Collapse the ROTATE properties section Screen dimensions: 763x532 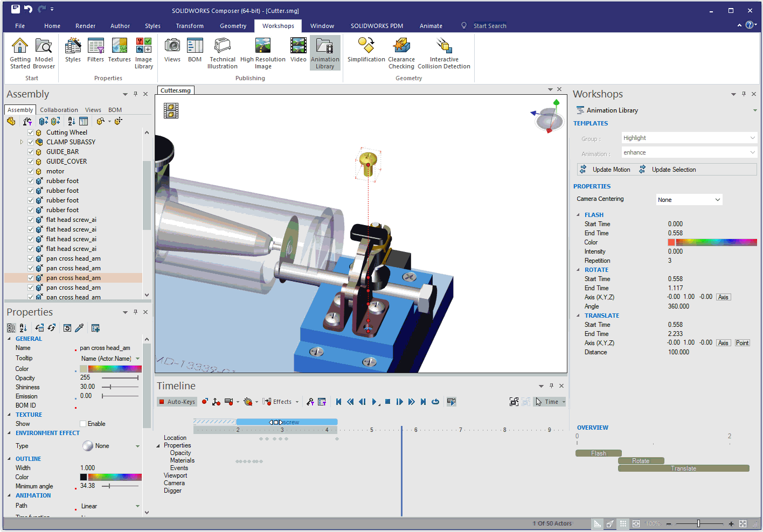[578, 270]
